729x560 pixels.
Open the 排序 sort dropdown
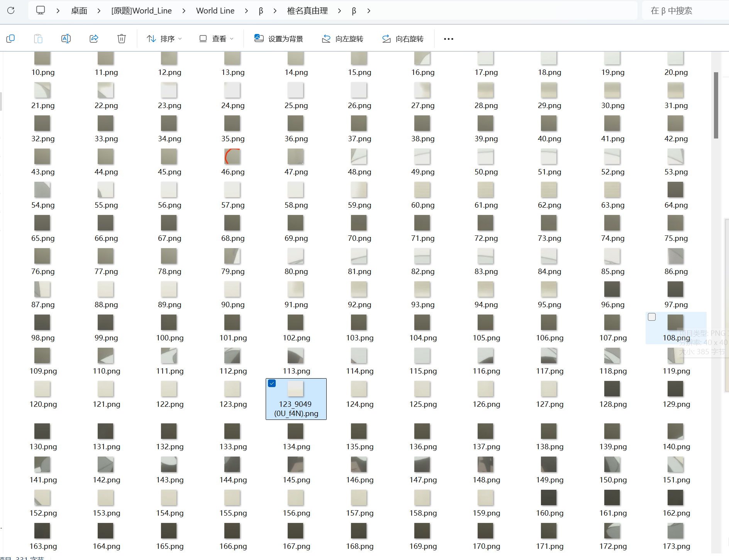coord(164,39)
